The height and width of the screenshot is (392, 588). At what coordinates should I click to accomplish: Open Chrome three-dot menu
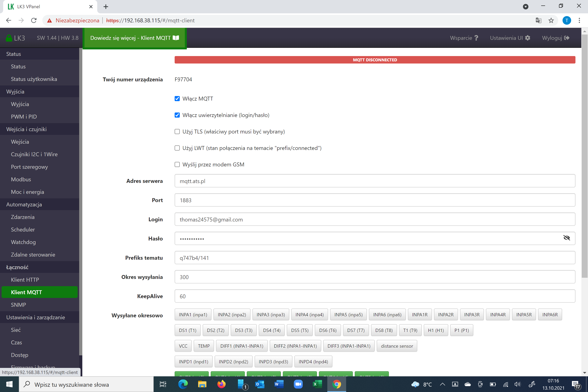(579, 21)
